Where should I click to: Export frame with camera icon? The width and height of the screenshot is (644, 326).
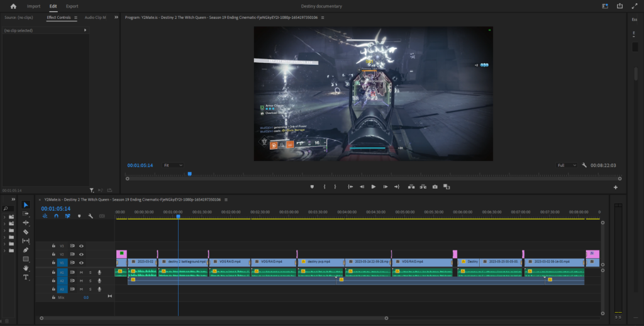(435, 187)
